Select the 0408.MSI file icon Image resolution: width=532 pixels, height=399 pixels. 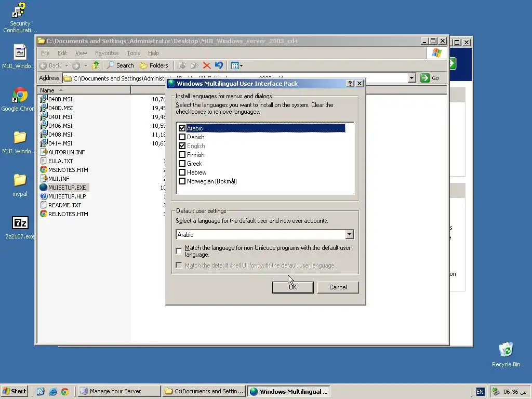click(44, 135)
